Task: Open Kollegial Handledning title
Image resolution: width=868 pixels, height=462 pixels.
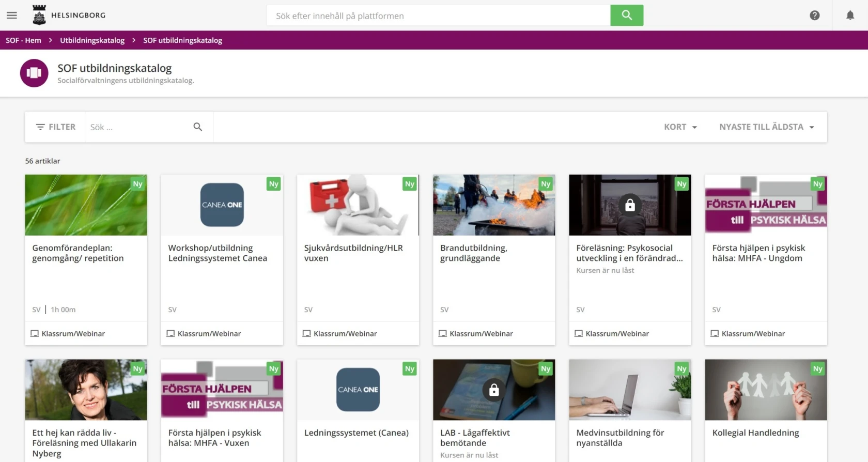Action: (x=755, y=433)
